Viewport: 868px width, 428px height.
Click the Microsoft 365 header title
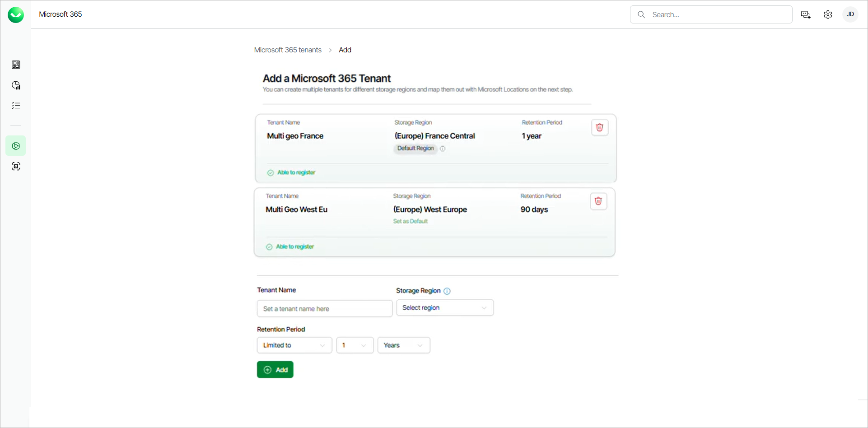pyautogui.click(x=61, y=14)
